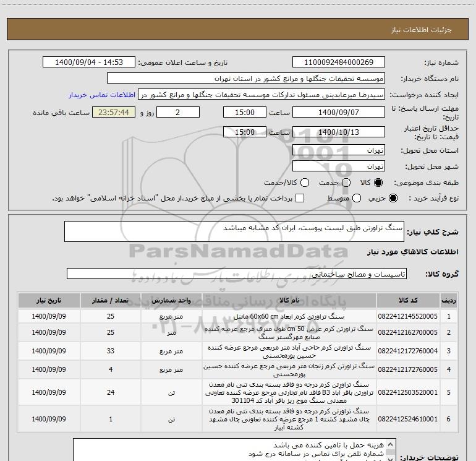
Task: Click need date 1400/09/09 in row 6
Action: click(x=49, y=419)
